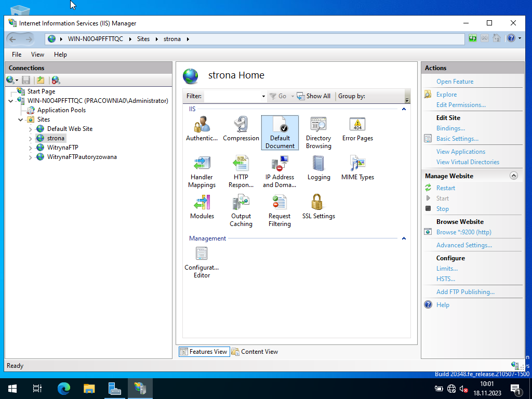This screenshot has height=399, width=532.
Task: Click the Bindings... link
Action: point(450,128)
